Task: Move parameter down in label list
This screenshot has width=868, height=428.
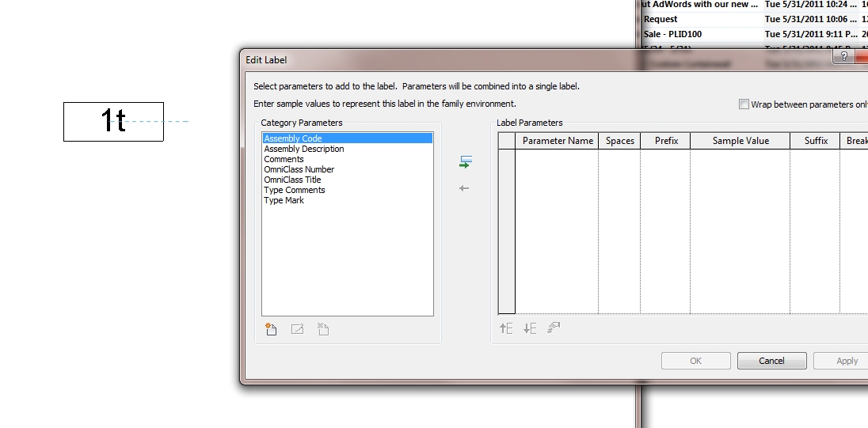Action: tap(530, 328)
